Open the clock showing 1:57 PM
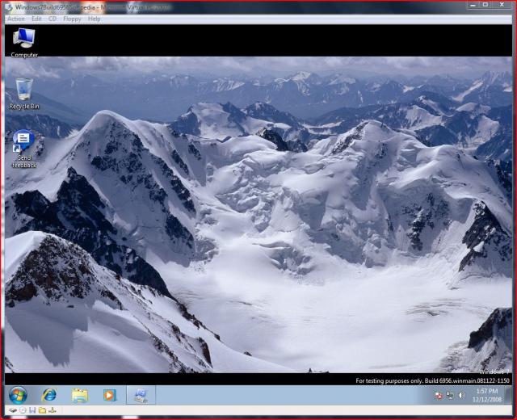This screenshot has height=420, width=517. [x=487, y=395]
